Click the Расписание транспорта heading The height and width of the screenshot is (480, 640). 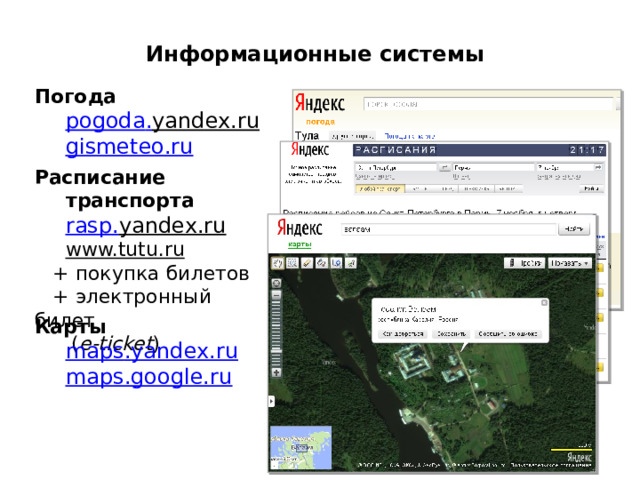(114, 189)
